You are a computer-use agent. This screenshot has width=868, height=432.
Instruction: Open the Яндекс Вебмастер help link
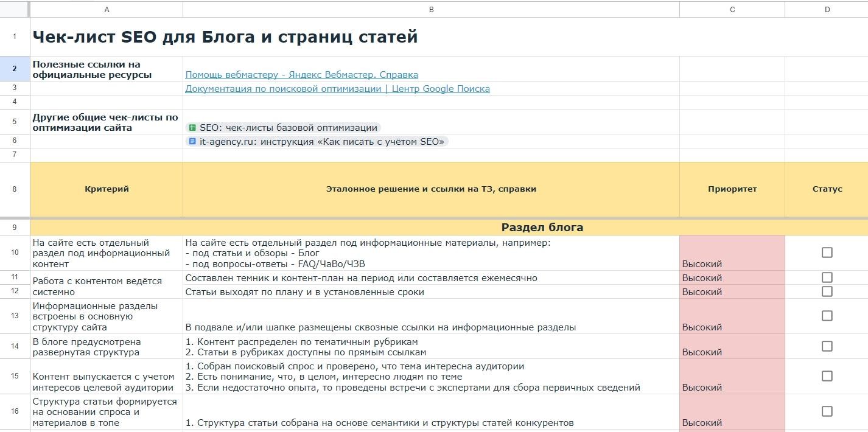[301, 74]
